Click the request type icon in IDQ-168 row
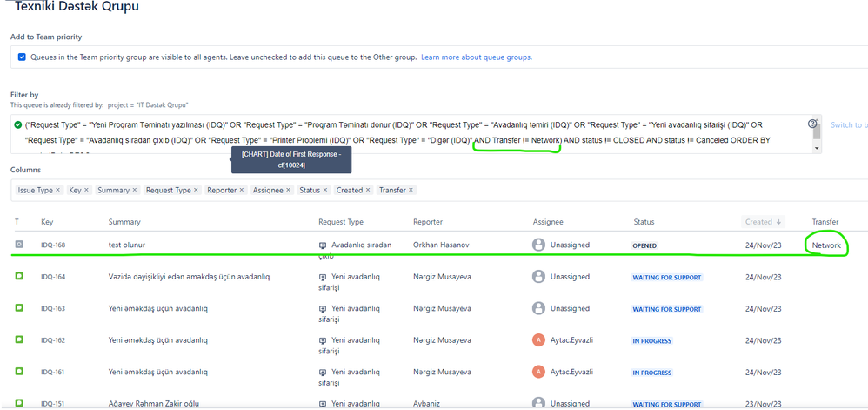 (323, 245)
